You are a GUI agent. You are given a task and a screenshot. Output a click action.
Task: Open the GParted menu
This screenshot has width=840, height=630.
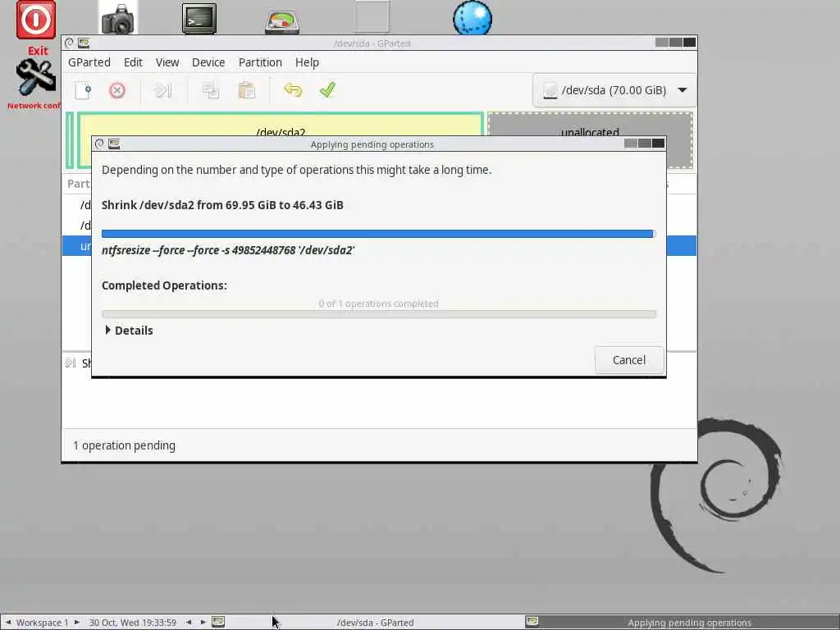click(89, 62)
